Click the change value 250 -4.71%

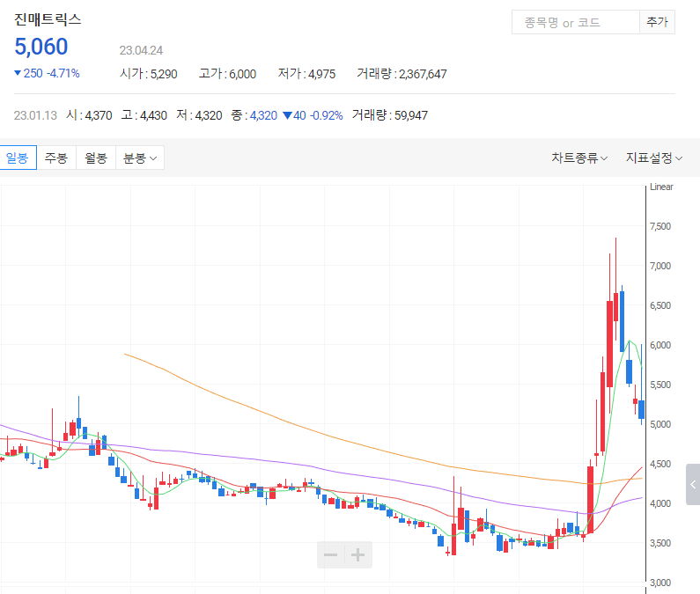coord(47,73)
